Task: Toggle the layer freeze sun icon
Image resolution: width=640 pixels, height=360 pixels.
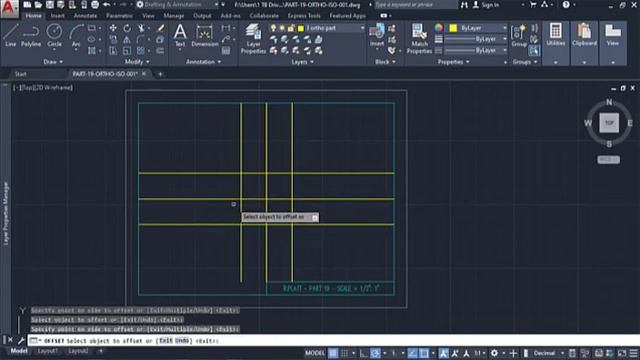Action: pos(282,28)
